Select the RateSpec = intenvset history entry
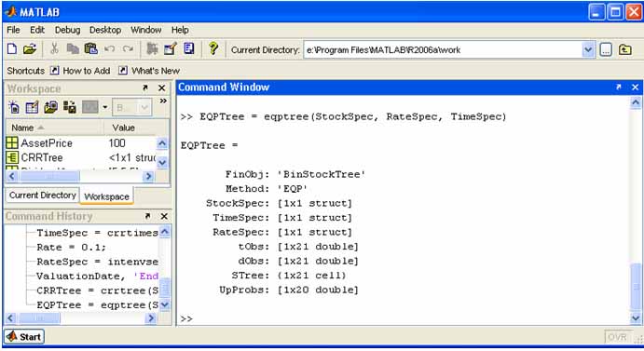 click(97, 262)
